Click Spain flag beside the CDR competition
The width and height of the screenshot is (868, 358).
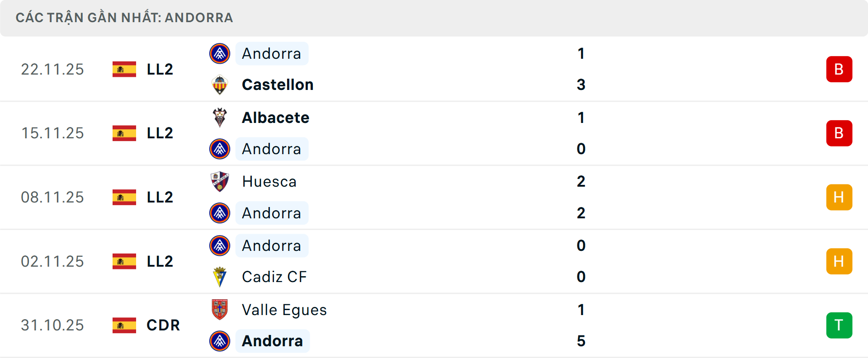124,325
